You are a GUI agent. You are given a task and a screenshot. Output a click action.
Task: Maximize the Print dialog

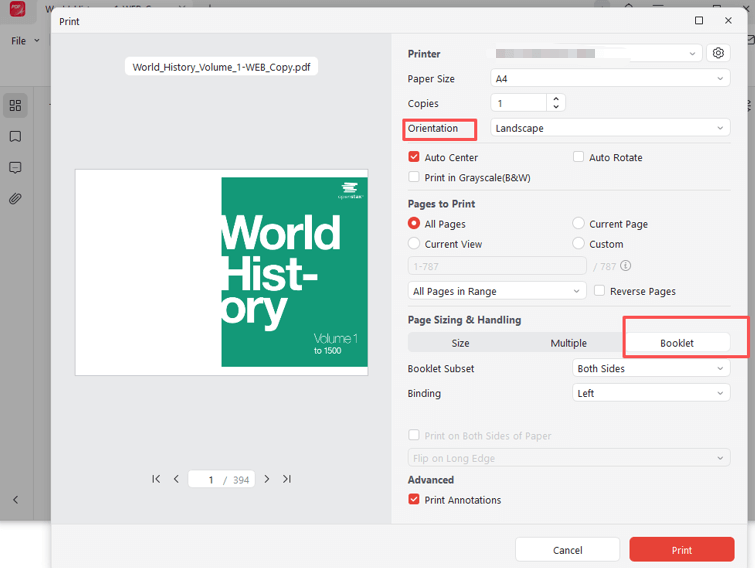click(x=699, y=20)
